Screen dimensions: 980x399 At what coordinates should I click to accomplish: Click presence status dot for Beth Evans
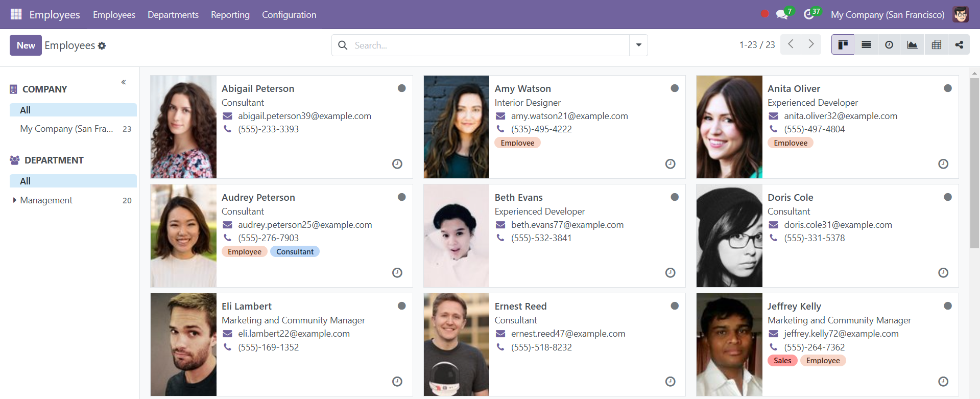click(x=675, y=197)
